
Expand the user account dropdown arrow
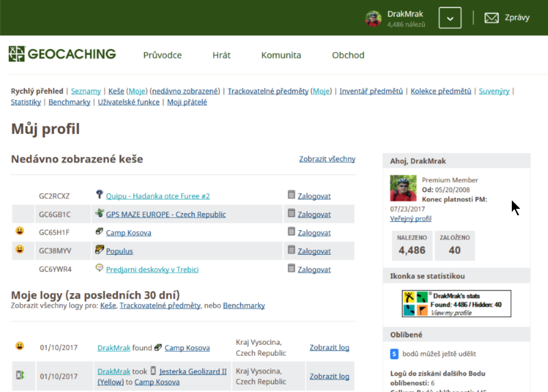tap(450, 18)
